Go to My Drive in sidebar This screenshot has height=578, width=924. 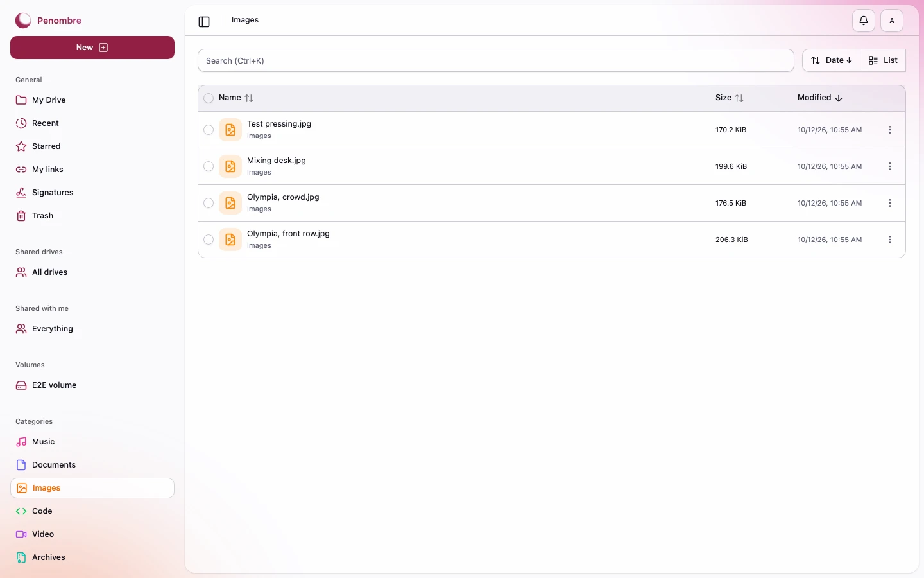click(x=92, y=100)
